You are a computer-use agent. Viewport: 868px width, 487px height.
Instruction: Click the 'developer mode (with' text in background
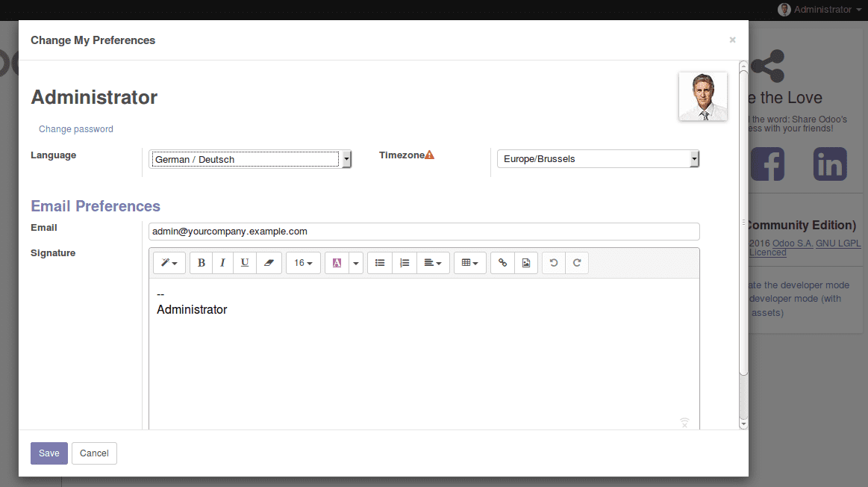point(796,299)
